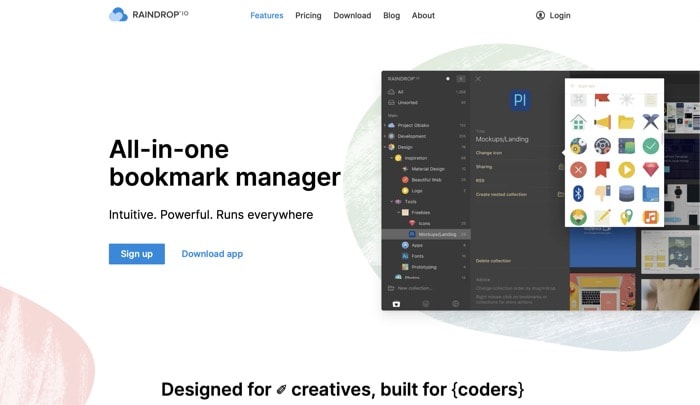Open the Download page in the nav

coord(352,15)
